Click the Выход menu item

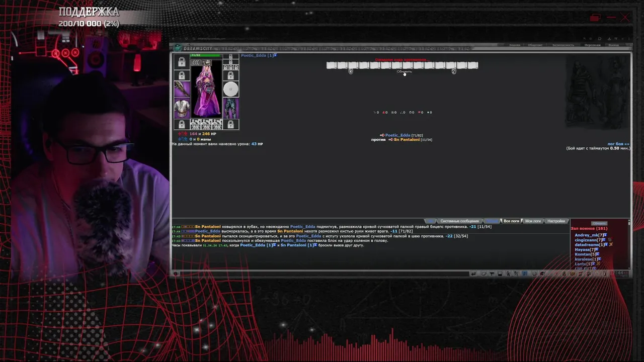pos(613,45)
